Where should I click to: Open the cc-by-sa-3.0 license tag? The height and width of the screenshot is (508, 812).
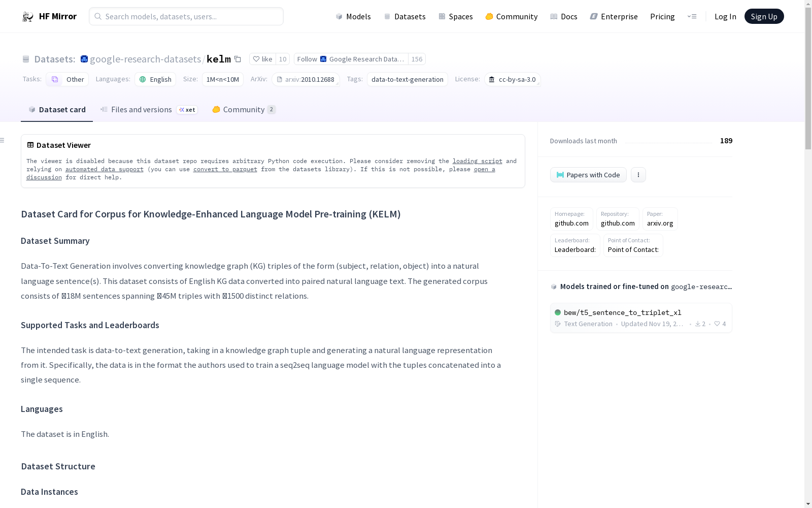pos(513,79)
